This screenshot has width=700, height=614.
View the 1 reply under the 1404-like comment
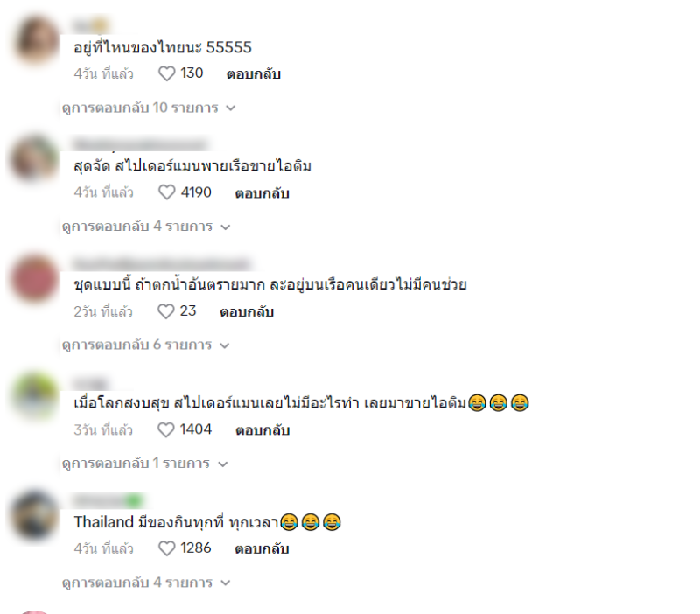pyautogui.click(x=144, y=464)
